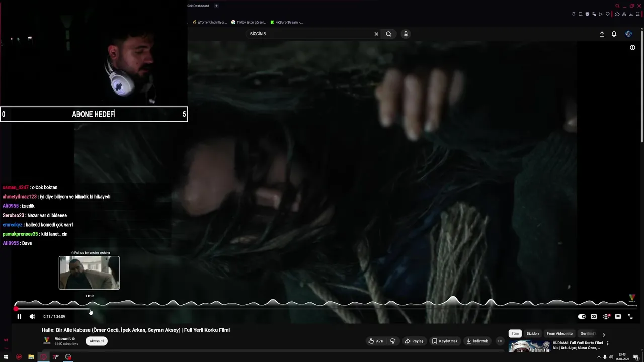This screenshot has width=644, height=362.
Task: Open the Opera GX taskbar icon
Action: (43, 357)
